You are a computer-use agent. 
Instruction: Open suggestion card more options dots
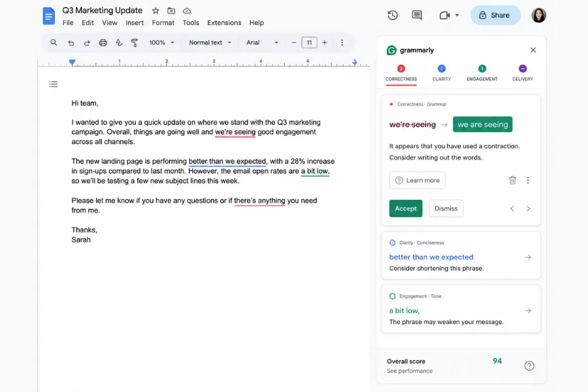(x=528, y=180)
